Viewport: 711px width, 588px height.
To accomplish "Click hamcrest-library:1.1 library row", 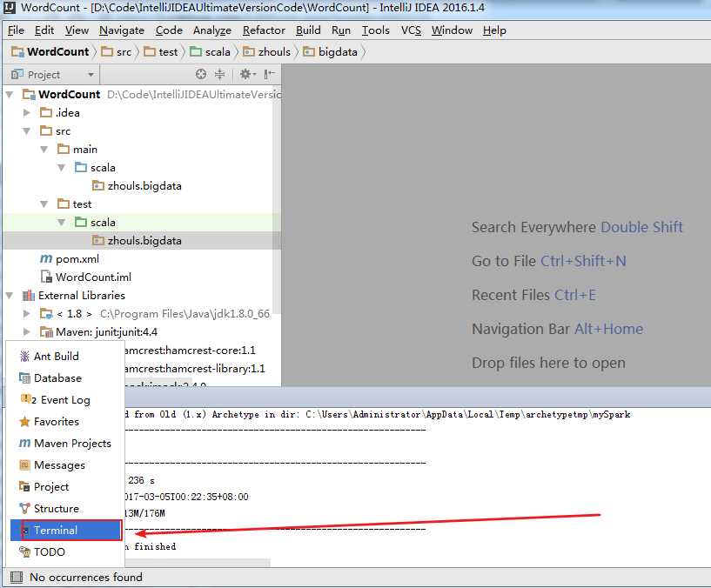I will (195, 369).
